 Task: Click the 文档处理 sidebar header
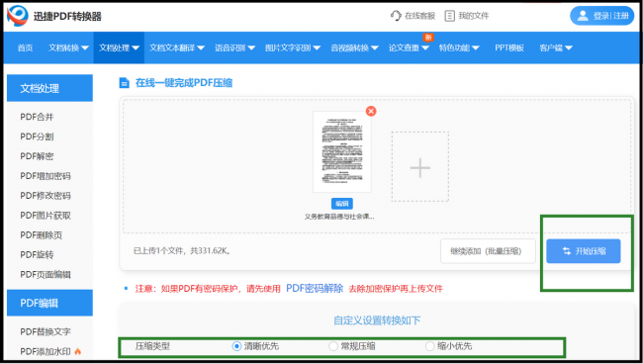[49, 88]
